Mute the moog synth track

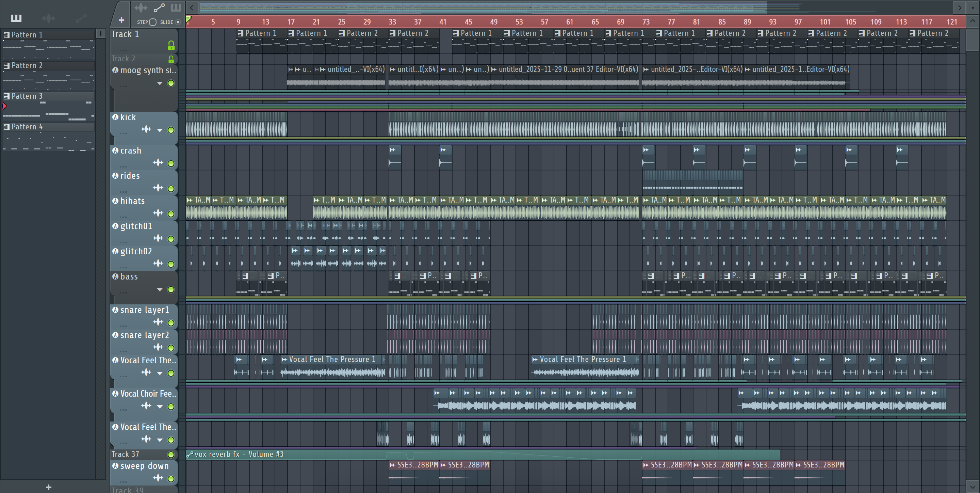pos(171,83)
